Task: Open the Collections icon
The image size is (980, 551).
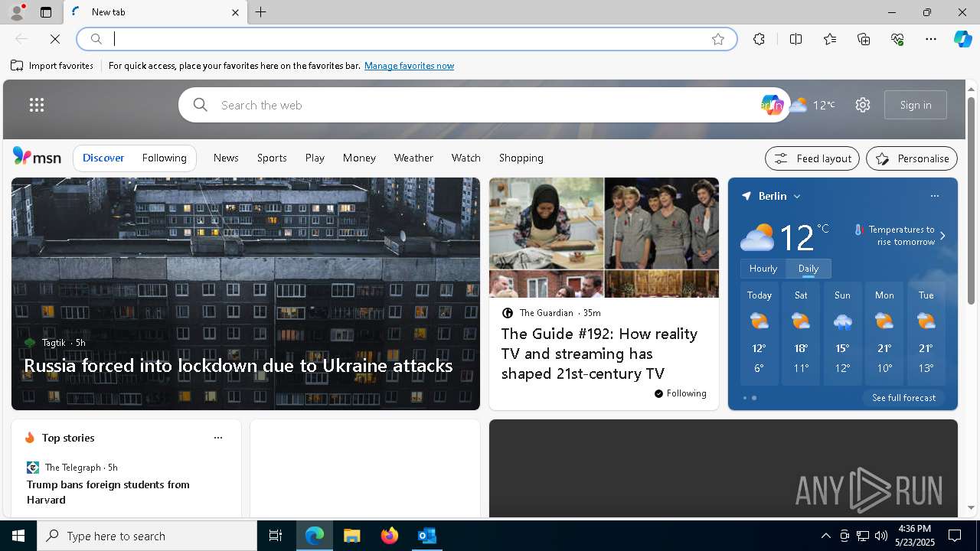Action: point(864,39)
